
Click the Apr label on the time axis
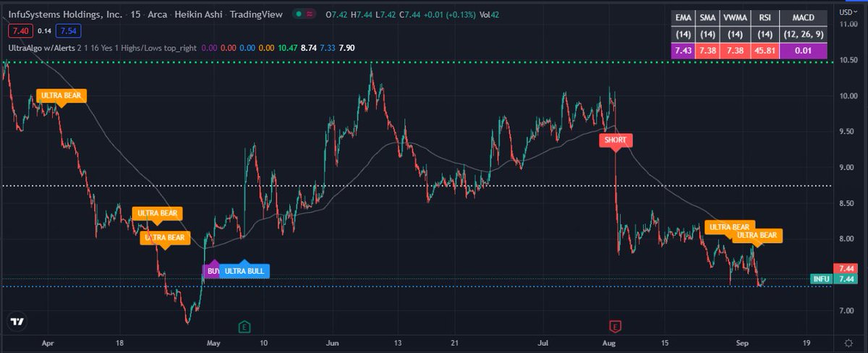pyautogui.click(x=48, y=343)
